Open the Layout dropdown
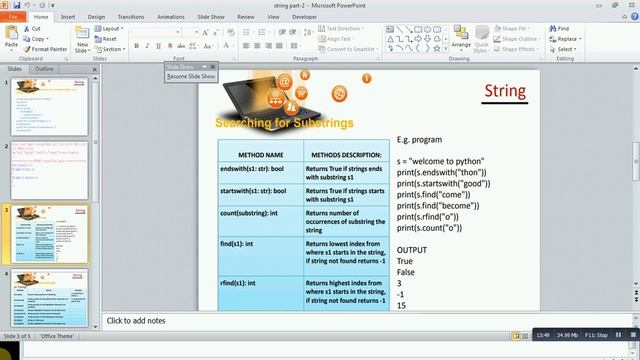 [x=109, y=29]
